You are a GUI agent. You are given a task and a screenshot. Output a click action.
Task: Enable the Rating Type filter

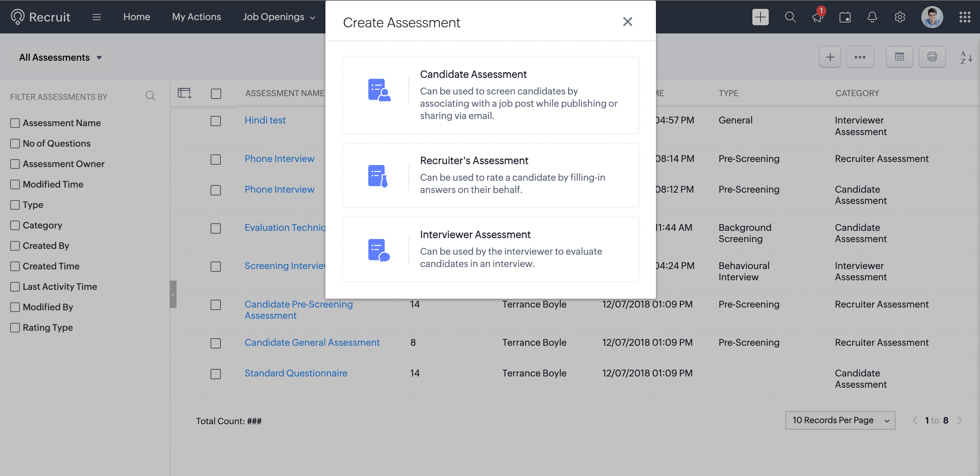click(15, 327)
